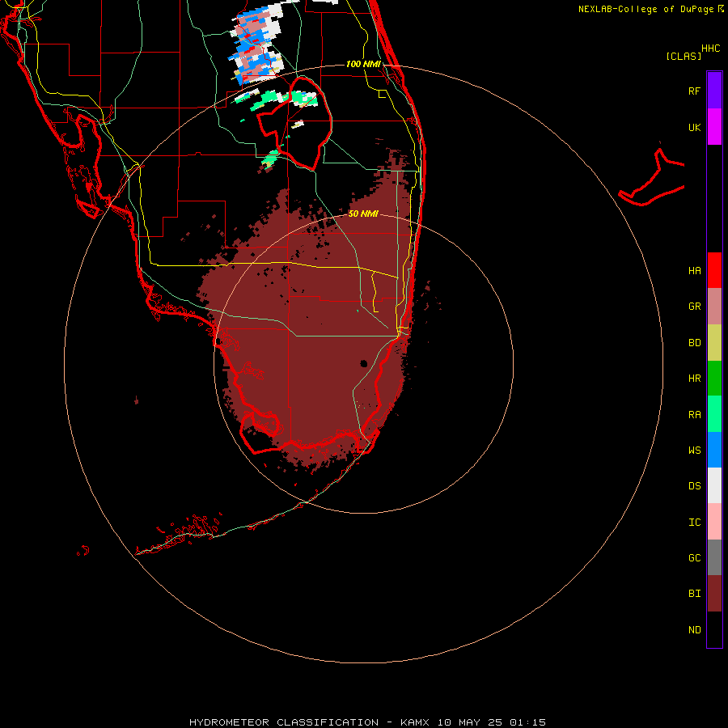The height and width of the screenshot is (728, 728).
Task: Click the HYDROMETEOR CLASSIFICATION title text
Action: tap(284, 722)
